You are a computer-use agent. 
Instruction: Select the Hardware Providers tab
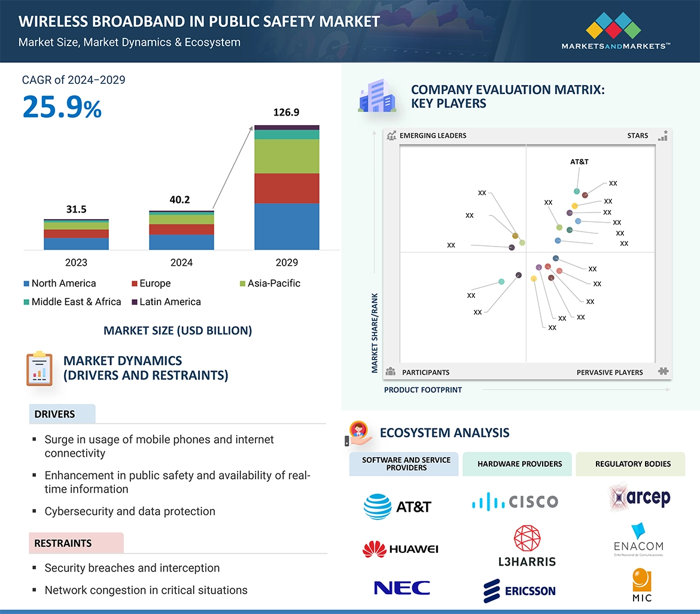pyautogui.click(x=519, y=464)
